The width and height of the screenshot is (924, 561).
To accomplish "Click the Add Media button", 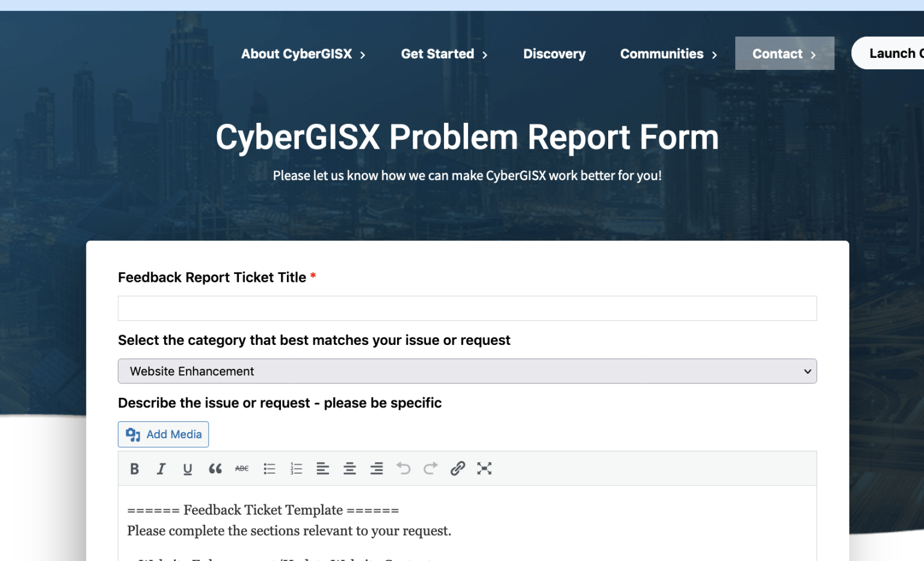I will point(163,434).
